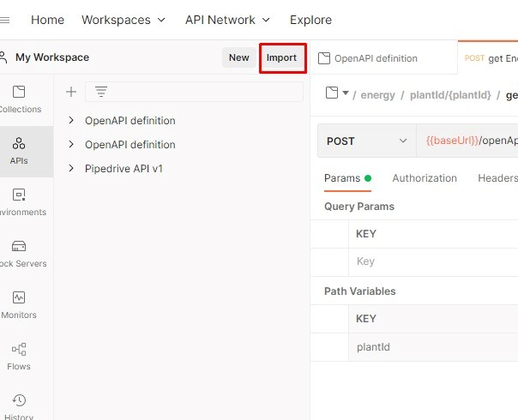518x420 pixels.
Task: Switch to the Authorization tab
Action: 425,178
